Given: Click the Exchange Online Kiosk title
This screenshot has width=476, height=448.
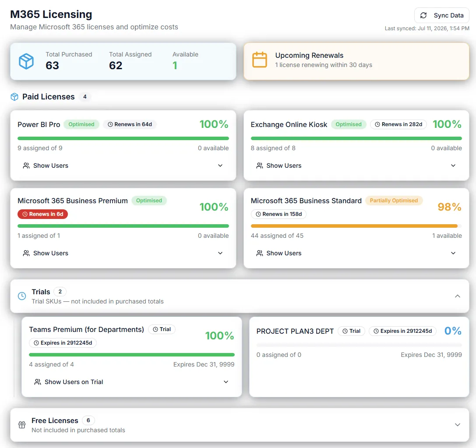Looking at the screenshot, I should click(x=289, y=125).
